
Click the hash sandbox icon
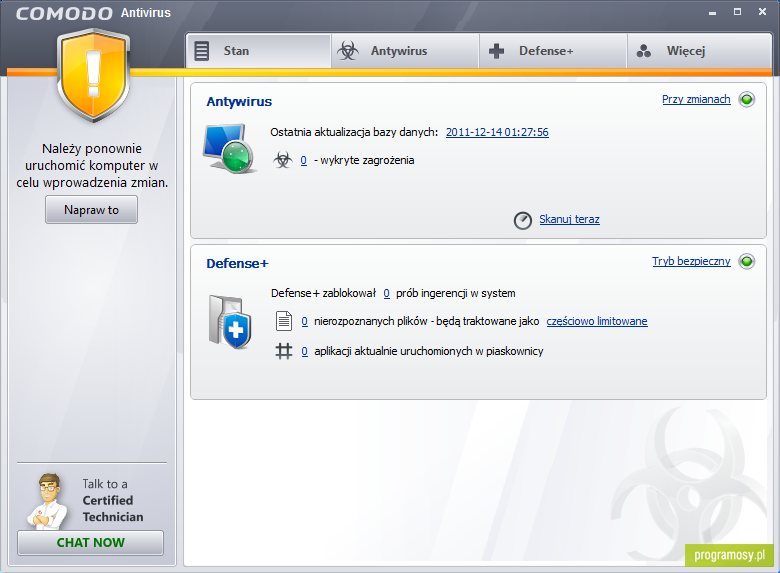284,351
